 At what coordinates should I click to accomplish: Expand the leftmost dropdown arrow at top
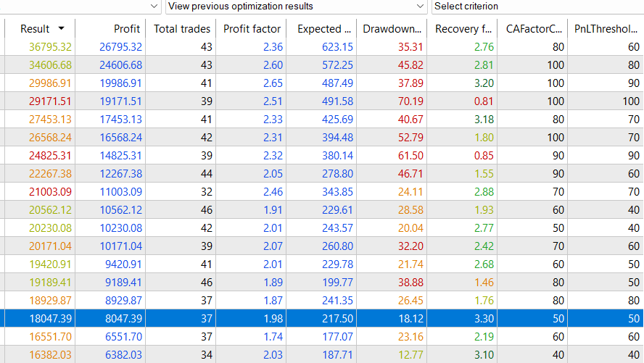point(154,7)
